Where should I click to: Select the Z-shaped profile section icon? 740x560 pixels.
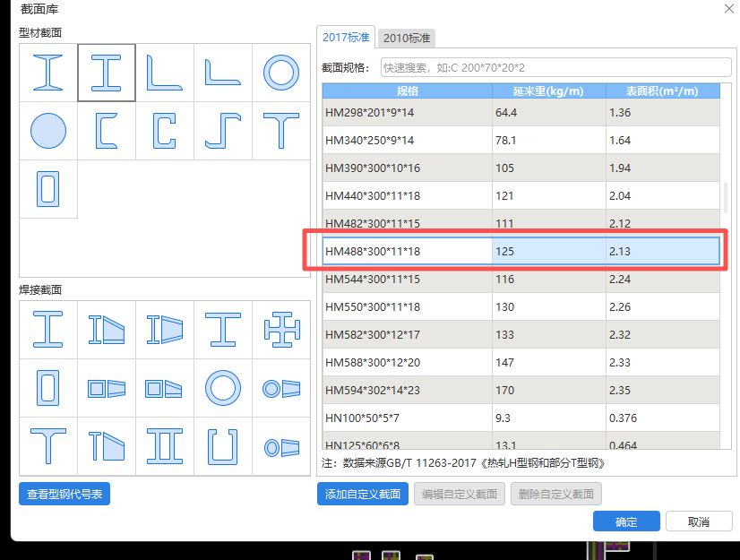pyautogui.click(x=223, y=131)
